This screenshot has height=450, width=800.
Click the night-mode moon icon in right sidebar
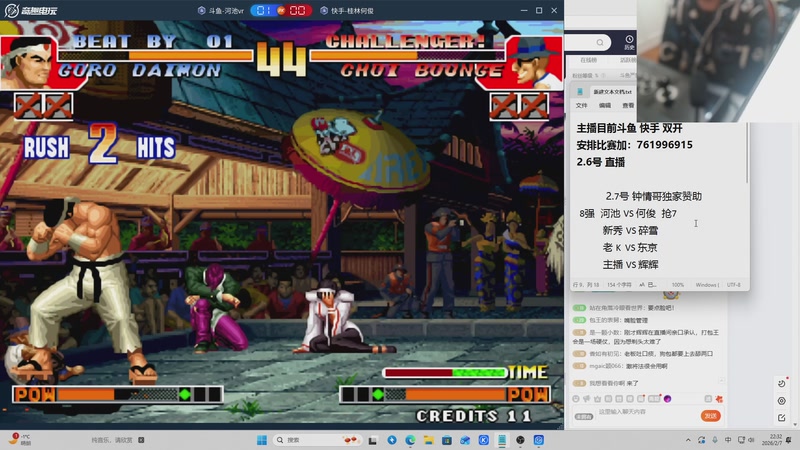(782, 383)
